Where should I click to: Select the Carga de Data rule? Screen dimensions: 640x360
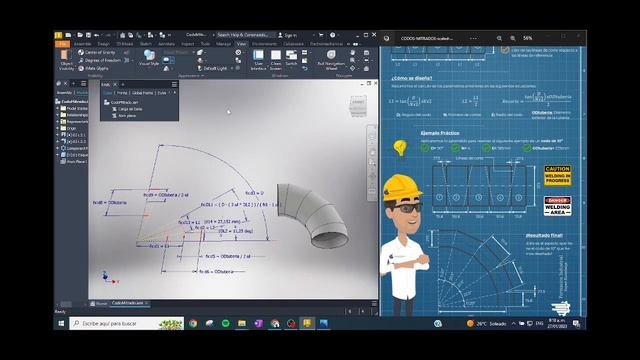(x=127, y=109)
